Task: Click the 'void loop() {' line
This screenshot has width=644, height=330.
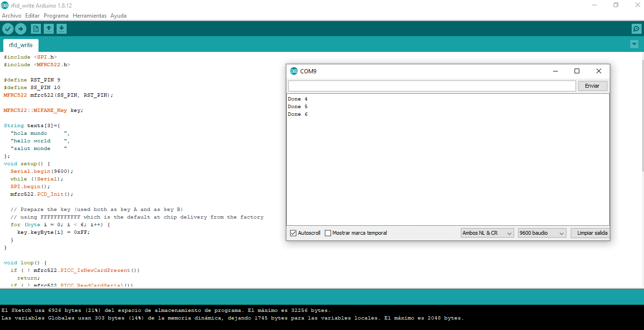Action: click(x=25, y=263)
